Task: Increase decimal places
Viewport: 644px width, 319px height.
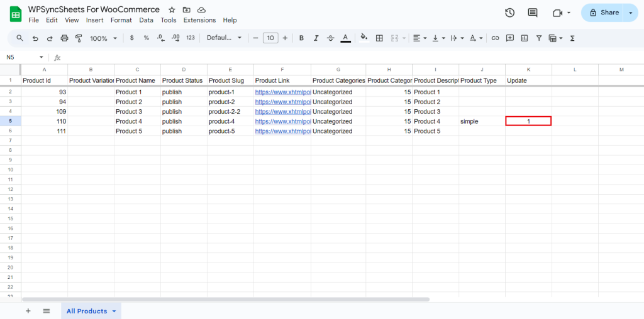Action: pos(176,38)
